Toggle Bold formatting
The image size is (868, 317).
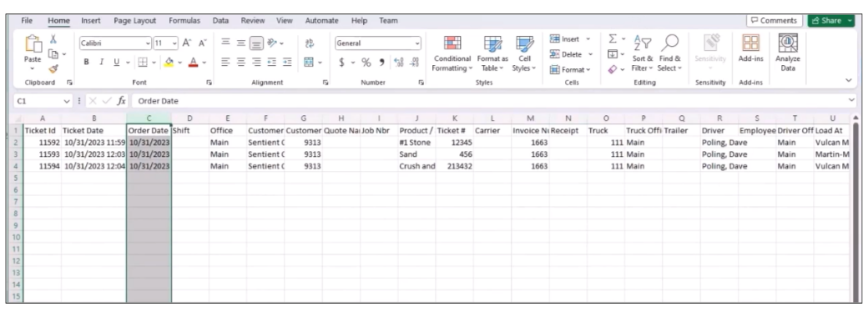point(86,62)
